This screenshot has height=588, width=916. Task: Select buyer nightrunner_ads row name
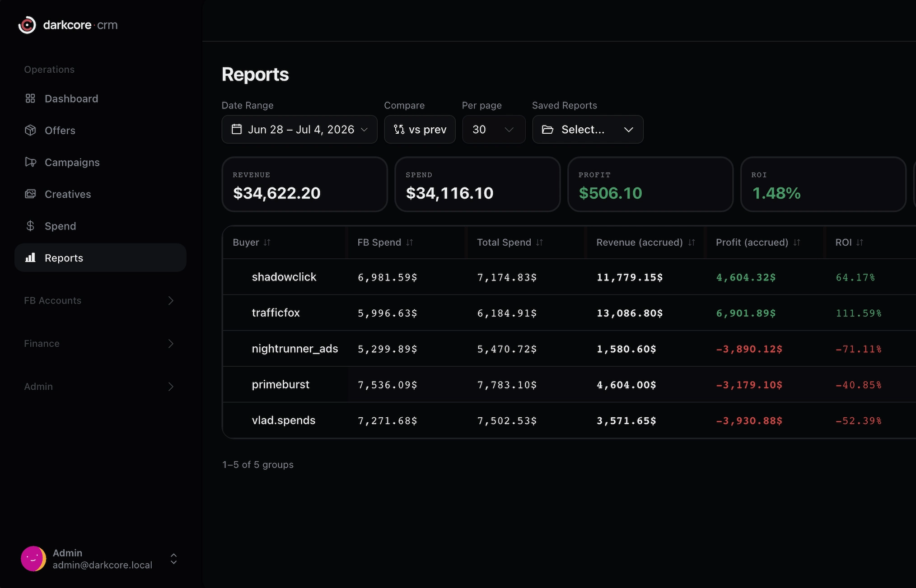coord(295,349)
